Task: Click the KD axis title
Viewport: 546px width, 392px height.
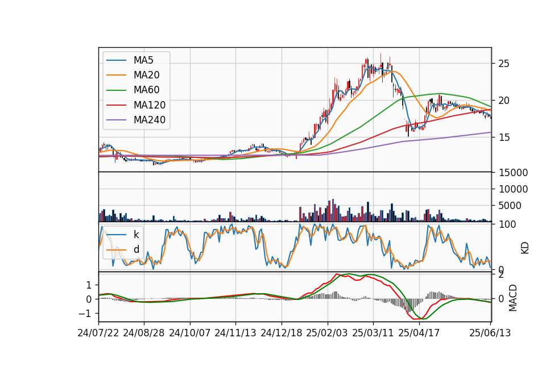Action: 525,248
